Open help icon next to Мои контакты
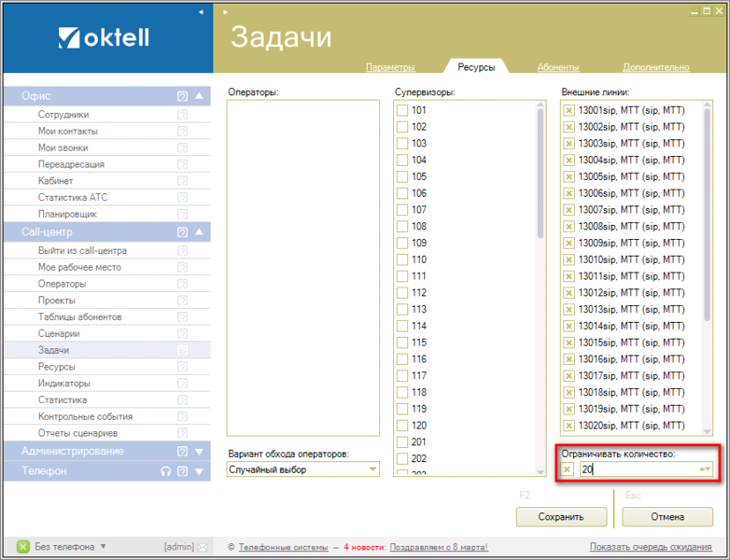The image size is (730, 560). tap(183, 132)
